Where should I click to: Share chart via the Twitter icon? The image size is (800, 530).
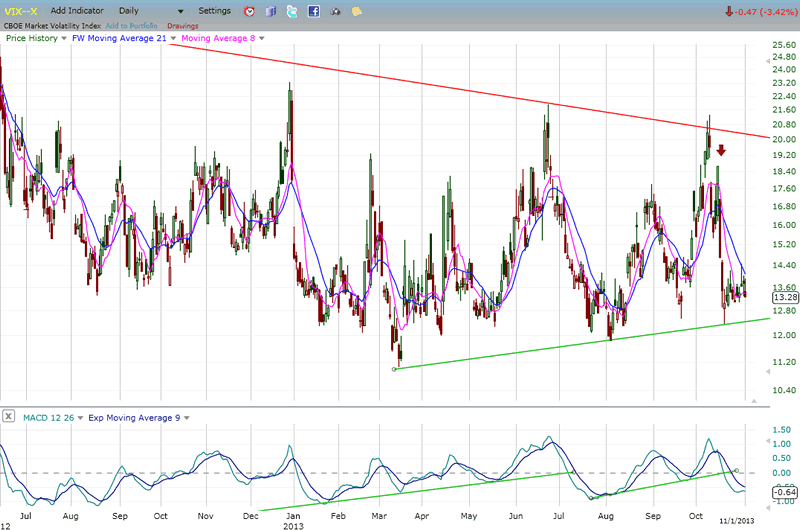pyautogui.click(x=291, y=11)
